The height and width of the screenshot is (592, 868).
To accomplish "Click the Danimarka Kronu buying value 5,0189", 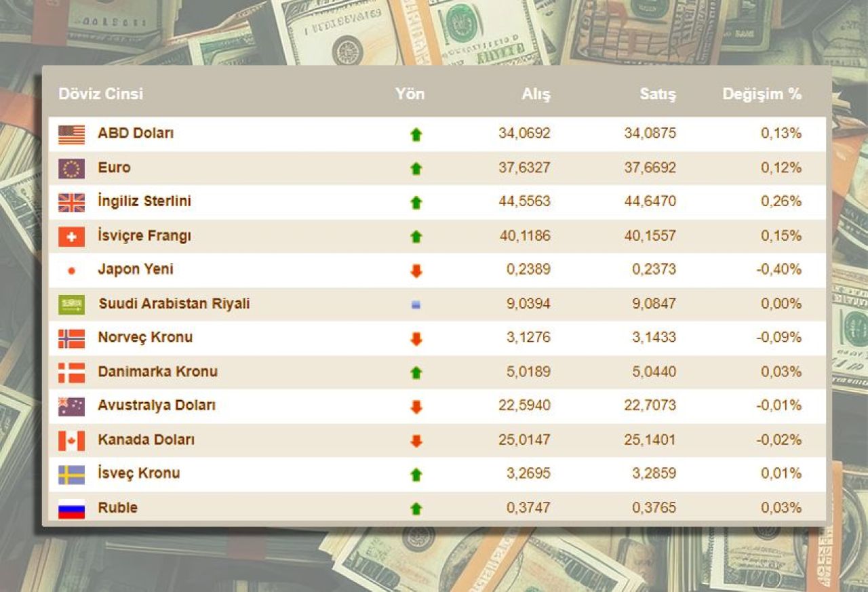I will [528, 372].
